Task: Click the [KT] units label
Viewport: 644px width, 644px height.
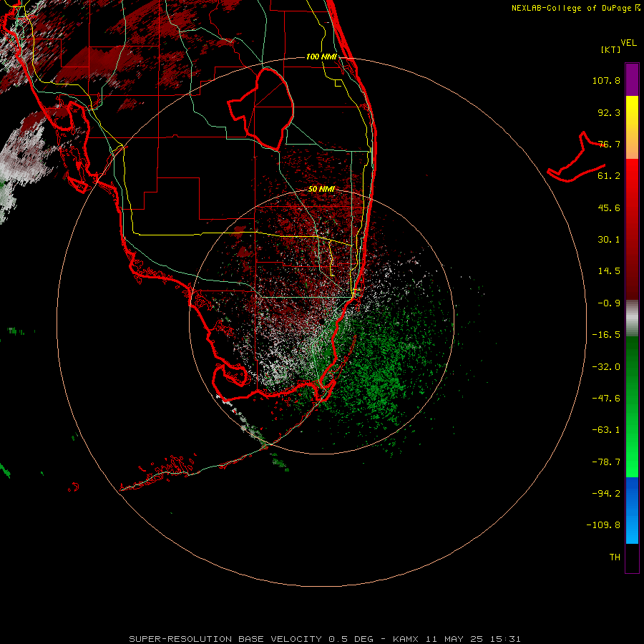Action: pos(611,49)
